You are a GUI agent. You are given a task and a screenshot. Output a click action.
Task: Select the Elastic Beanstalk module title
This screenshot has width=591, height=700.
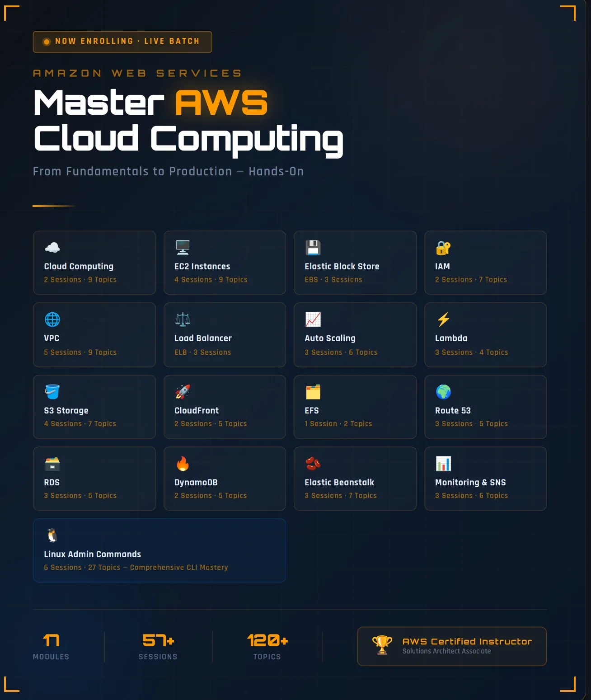pyautogui.click(x=339, y=483)
